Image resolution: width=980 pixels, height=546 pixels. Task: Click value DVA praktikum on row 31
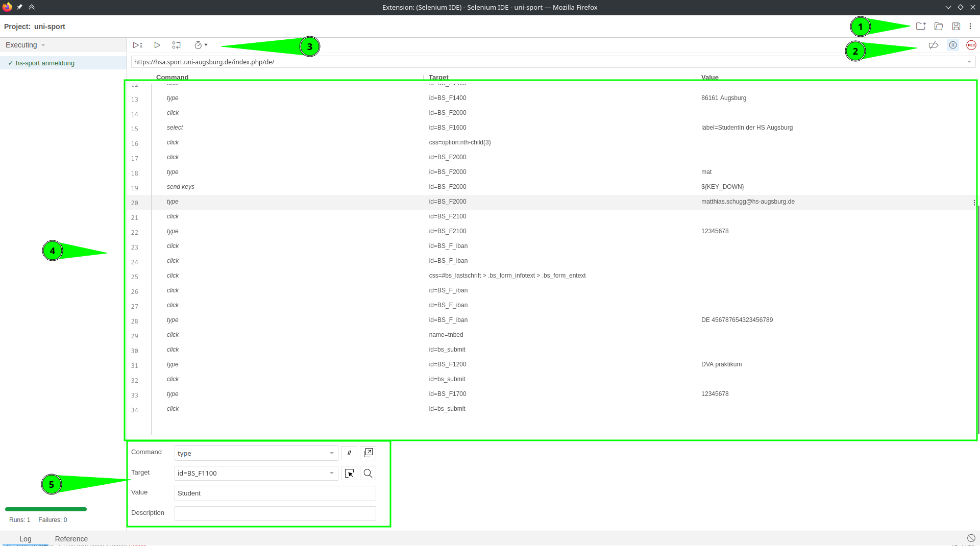[722, 364]
